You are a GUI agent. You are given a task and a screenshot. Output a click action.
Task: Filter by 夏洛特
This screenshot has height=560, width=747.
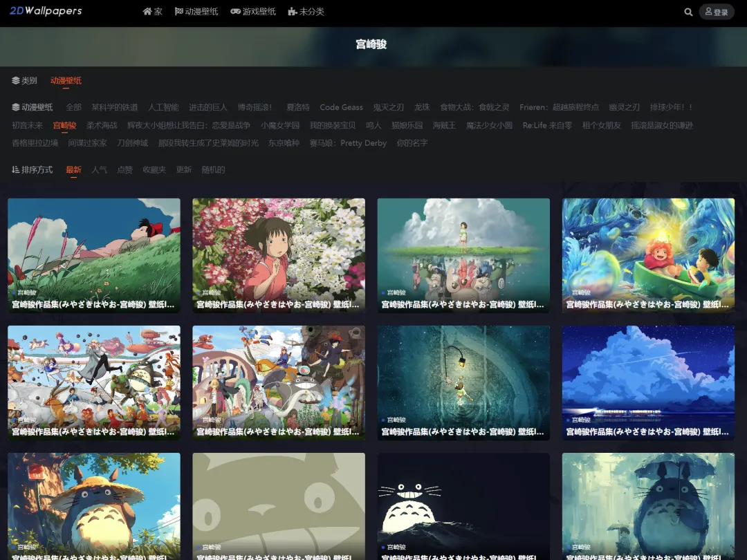(297, 107)
